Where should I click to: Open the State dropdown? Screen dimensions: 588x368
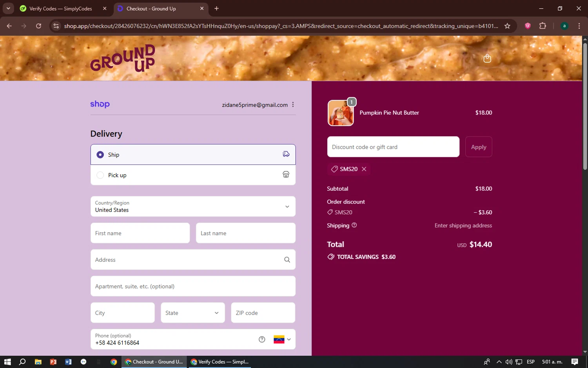tap(193, 313)
